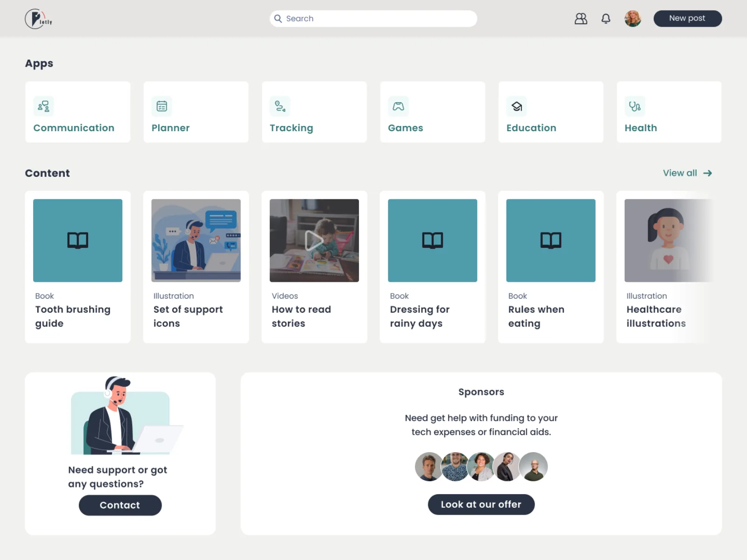This screenshot has height=560, width=747.
Task: Select the Rules when eating title
Action: pos(536,316)
